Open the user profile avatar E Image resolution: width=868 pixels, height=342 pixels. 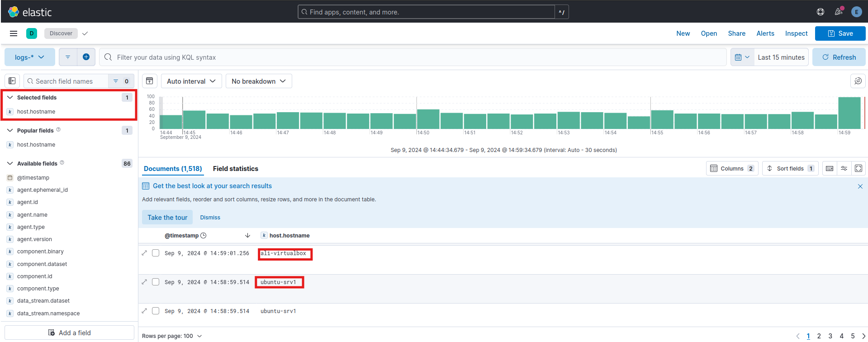tap(856, 12)
